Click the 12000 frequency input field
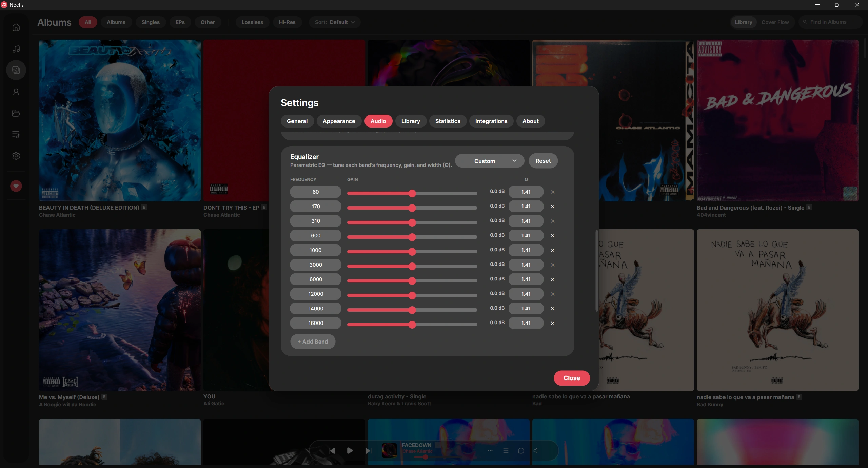The height and width of the screenshot is (468, 868). [x=316, y=294]
